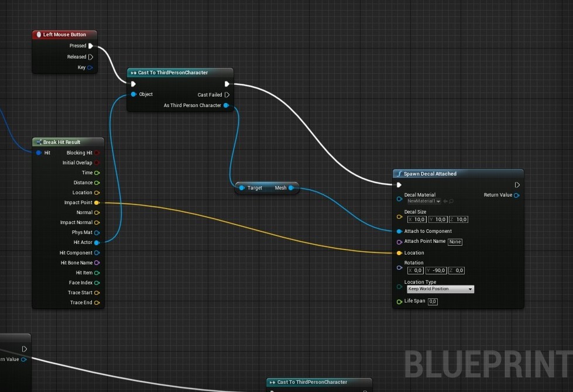The image size is (573, 392).
Task: Select the Spawn Decal Attached node title
Action: (x=430, y=174)
